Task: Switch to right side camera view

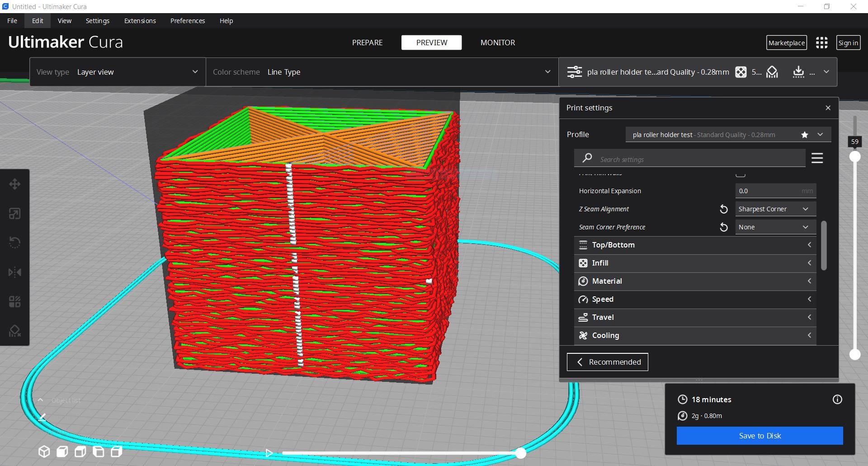Action: point(116,452)
